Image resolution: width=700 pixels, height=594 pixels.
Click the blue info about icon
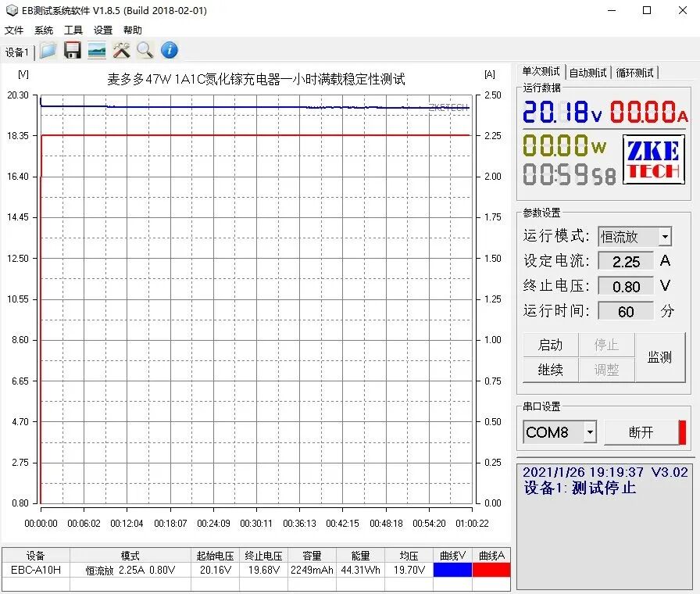point(170,50)
